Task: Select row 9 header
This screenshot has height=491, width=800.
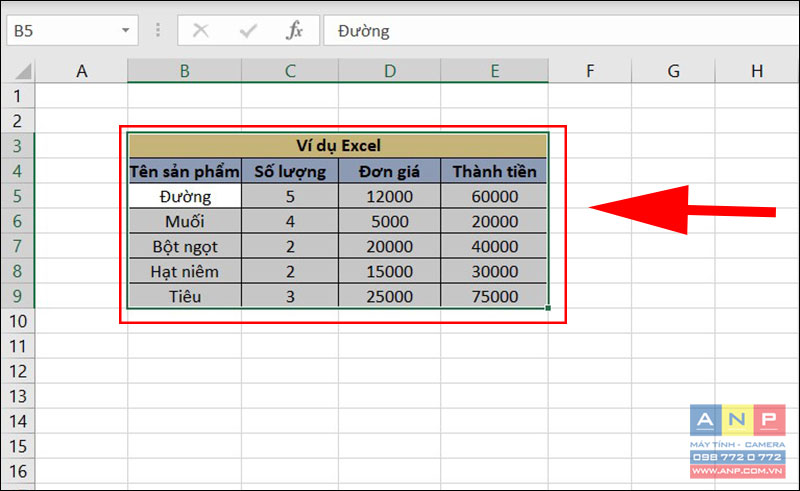Action: (x=18, y=296)
